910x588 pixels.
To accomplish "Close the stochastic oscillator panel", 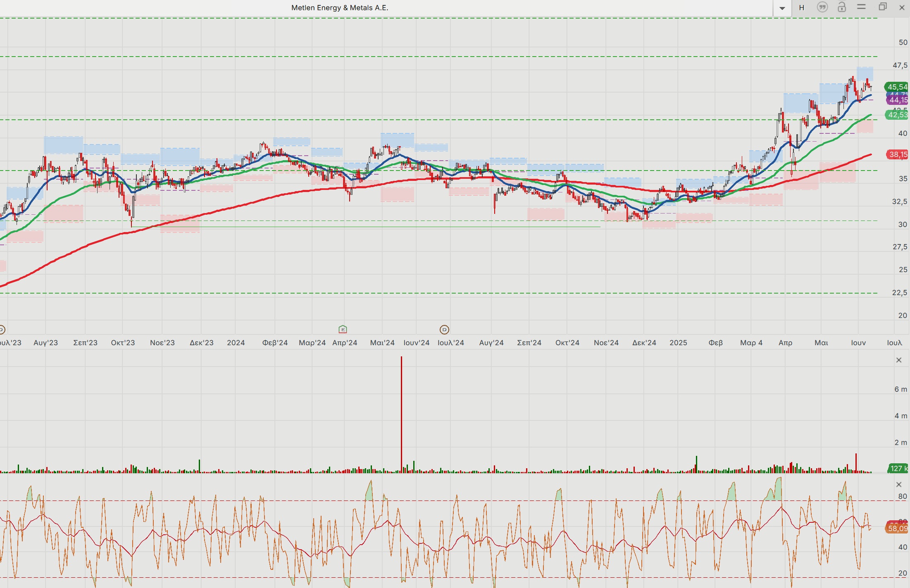I will 898,484.
